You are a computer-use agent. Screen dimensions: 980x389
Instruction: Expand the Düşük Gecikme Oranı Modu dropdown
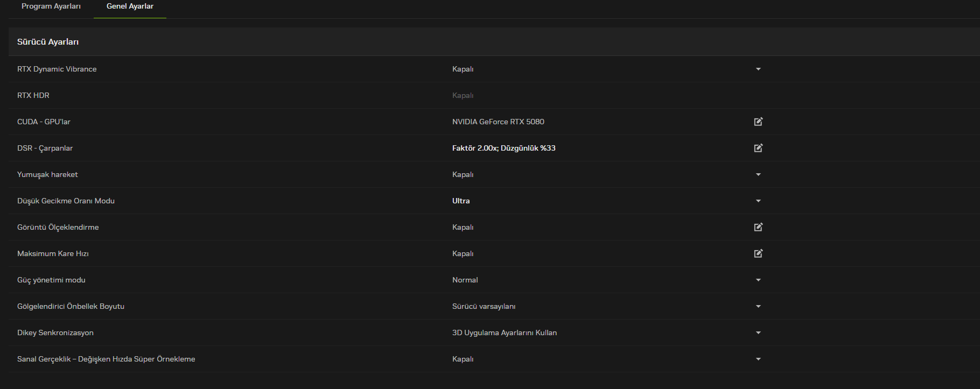point(758,201)
